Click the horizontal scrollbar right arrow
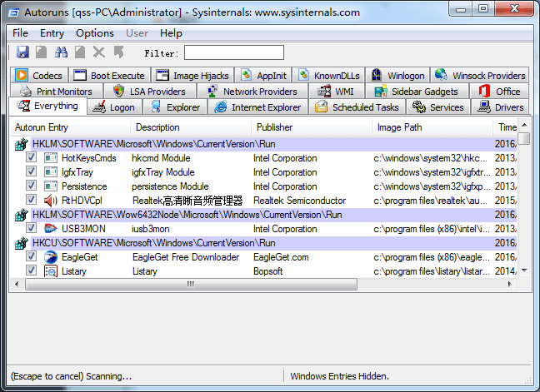540x392 pixels. (510, 284)
